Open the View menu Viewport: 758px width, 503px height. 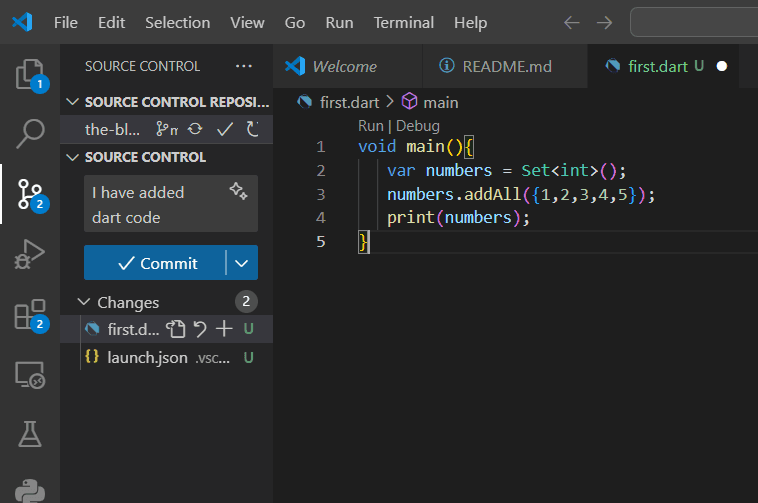coord(247,23)
